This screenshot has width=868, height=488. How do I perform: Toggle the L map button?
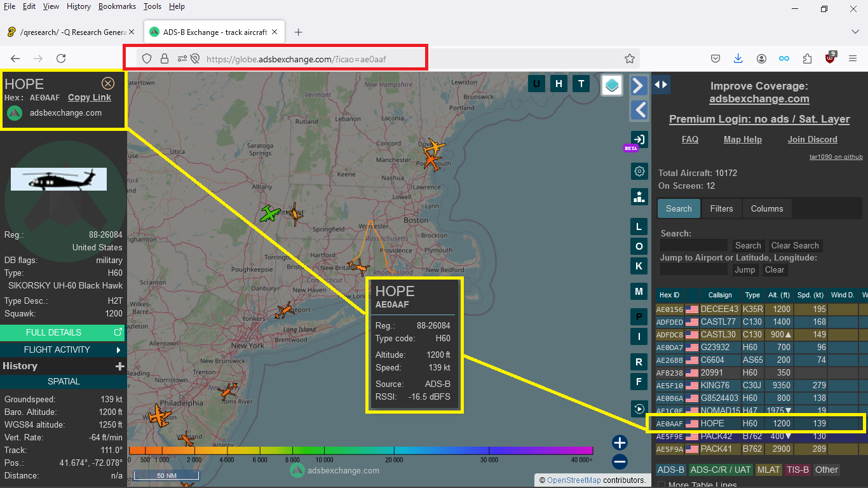point(639,227)
